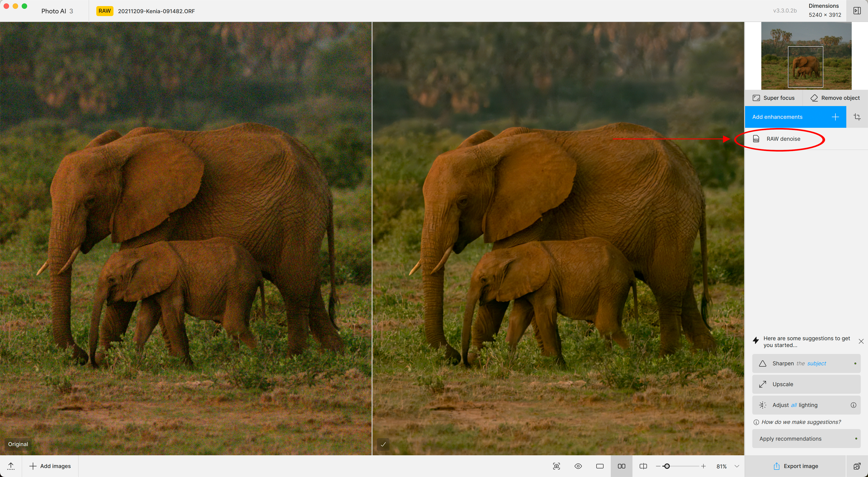Expand the 81% zoom level dropdown

(x=737, y=466)
